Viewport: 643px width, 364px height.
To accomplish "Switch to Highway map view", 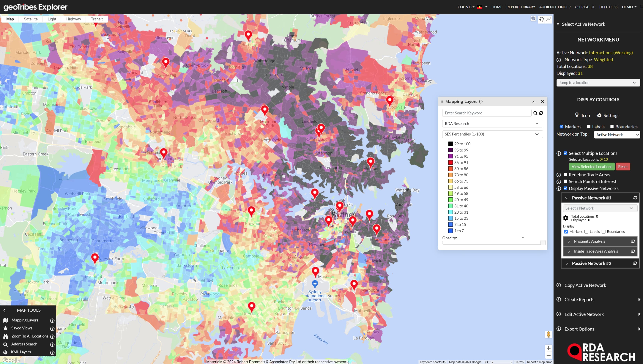I will (73, 19).
